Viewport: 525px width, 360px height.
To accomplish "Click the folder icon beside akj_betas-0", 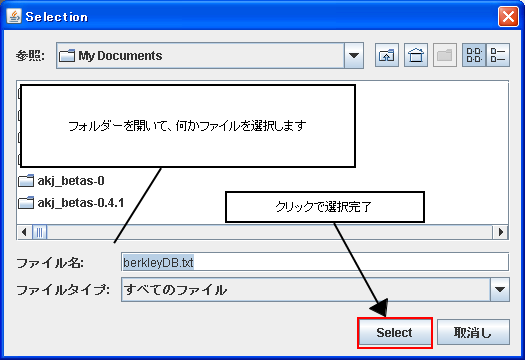I will (26, 181).
